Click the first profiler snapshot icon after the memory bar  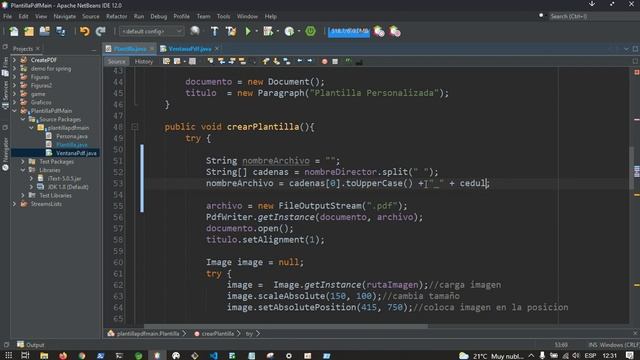pos(379,31)
